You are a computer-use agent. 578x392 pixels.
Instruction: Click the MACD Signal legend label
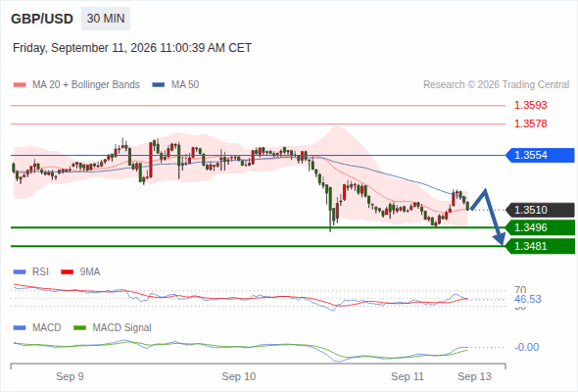(122, 328)
